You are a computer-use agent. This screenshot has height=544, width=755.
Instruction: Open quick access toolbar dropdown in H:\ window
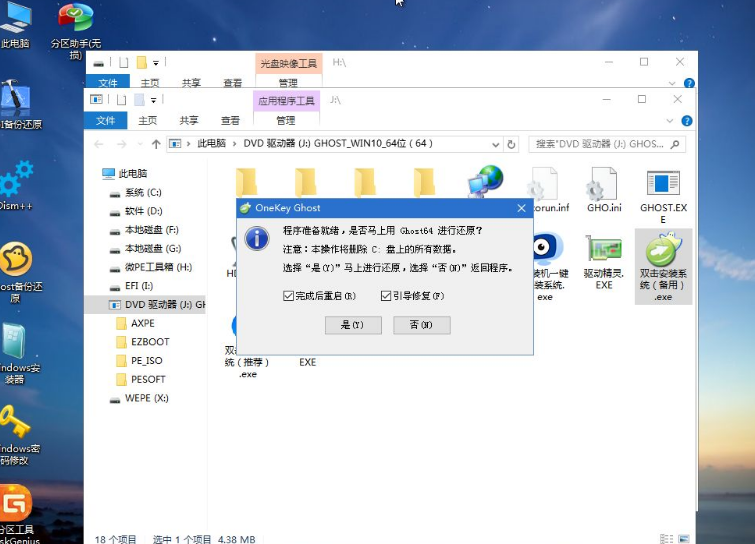pyautogui.click(x=156, y=63)
